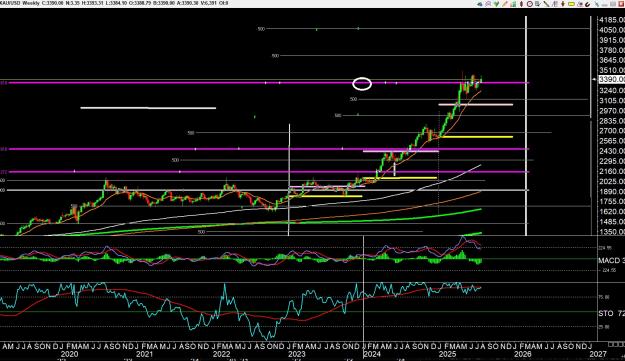The height and width of the screenshot is (361, 625).
Task: Click the green checkmark toolbar icon
Action: 496,4
